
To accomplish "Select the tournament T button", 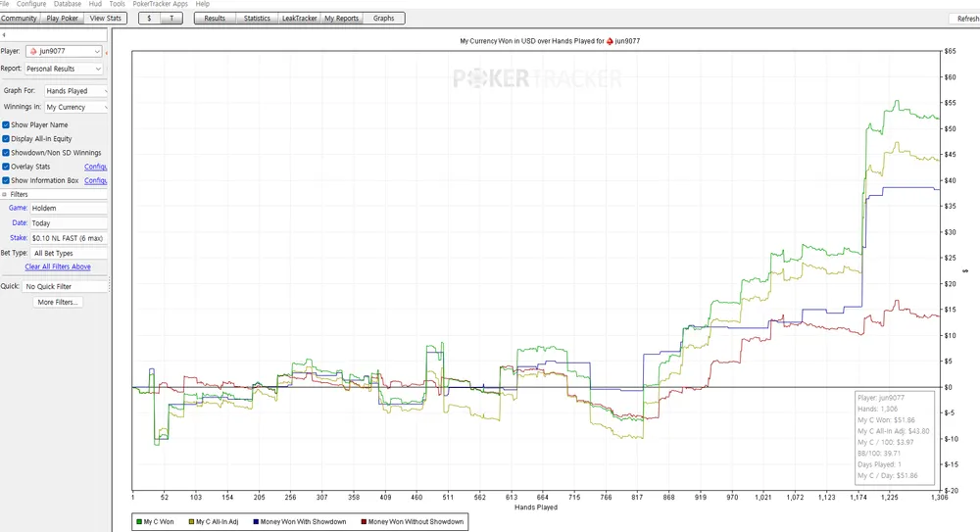I will pyautogui.click(x=171, y=19).
